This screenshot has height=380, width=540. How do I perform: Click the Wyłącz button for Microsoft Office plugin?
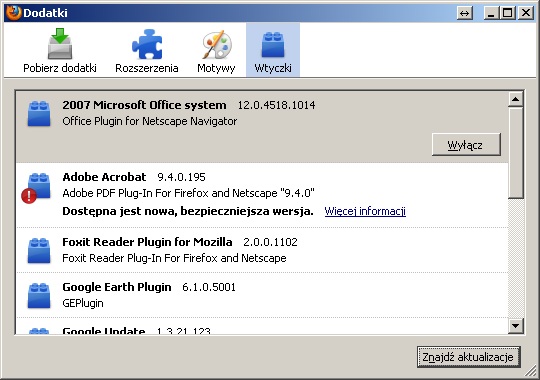pyautogui.click(x=466, y=145)
